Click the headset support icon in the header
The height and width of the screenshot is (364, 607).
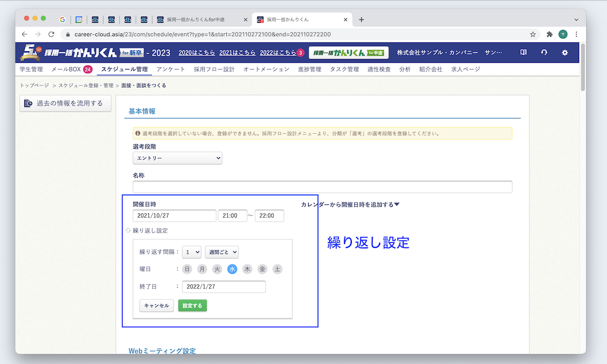pyautogui.click(x=544, y=52)
